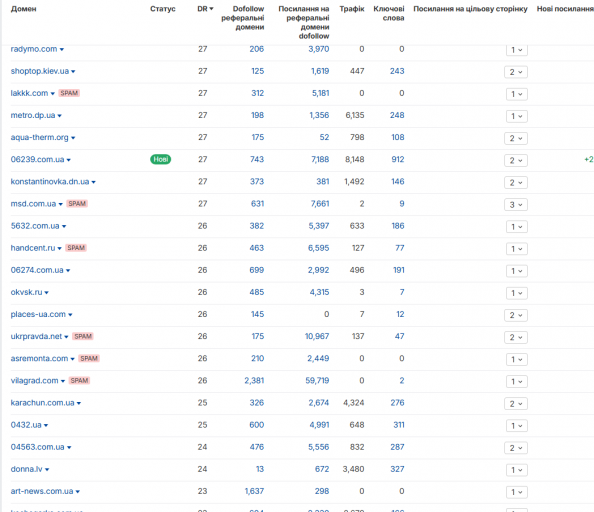The height and width of the screenshot is (512, 594).
Task: Open dofollow links count 5,556 for 04563.com.ua
Action: point(319,447)
